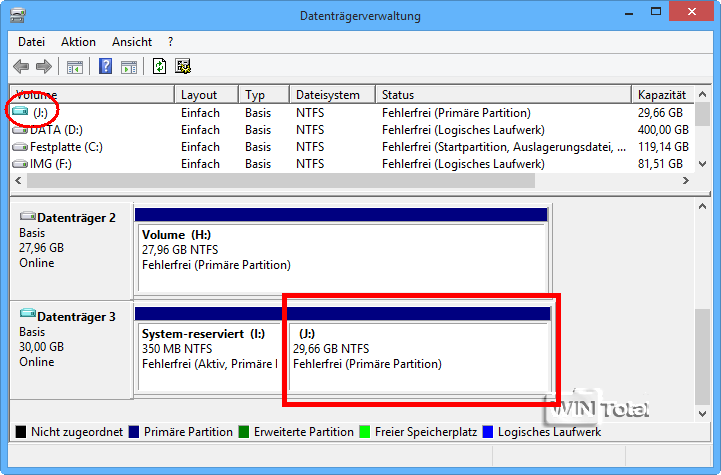Click the Back arrow toolbar icon

tap(21, 67)
